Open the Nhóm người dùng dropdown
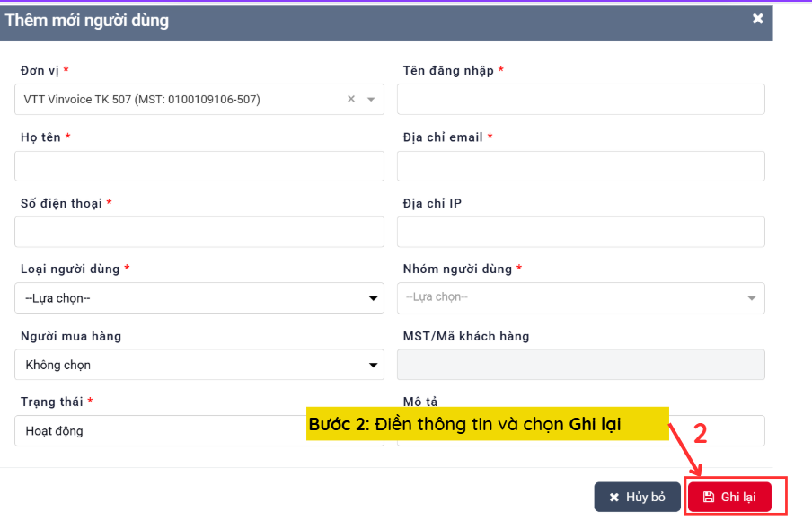The width and height of the screenshot is (812, 530). click(x=580, y=298)
